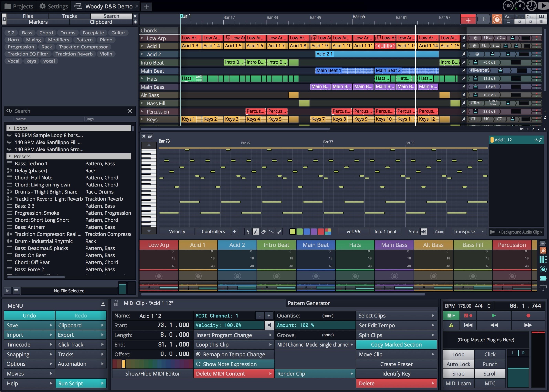
Task: Click Copy Marked Section button
Action: click(x=396, y=345)
